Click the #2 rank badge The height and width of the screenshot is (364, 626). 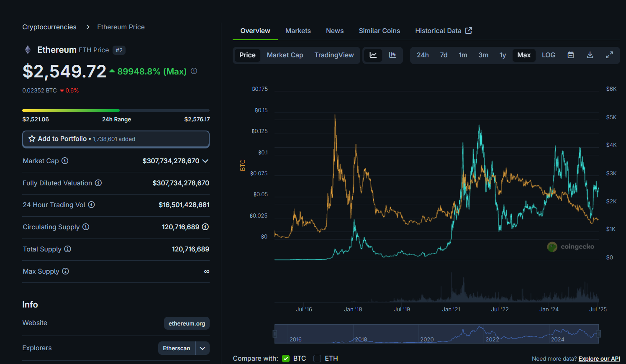click(119, 50)
